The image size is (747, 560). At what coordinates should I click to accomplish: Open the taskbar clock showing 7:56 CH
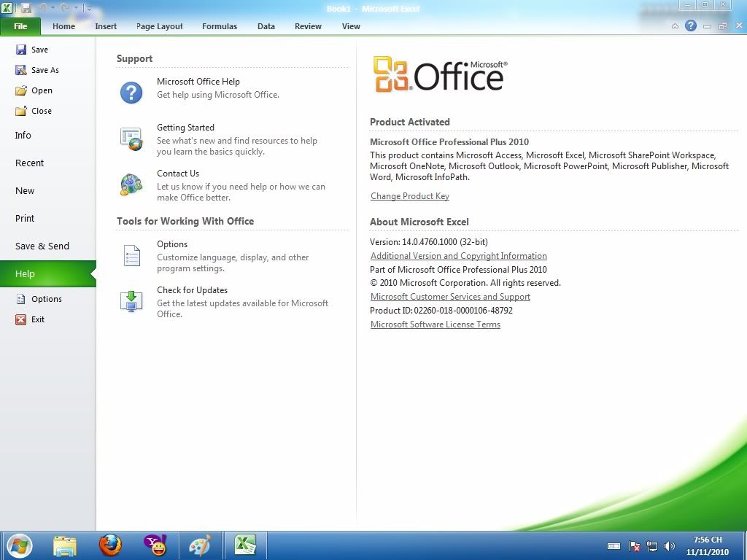pyautogui.click(x=708, y=545)
